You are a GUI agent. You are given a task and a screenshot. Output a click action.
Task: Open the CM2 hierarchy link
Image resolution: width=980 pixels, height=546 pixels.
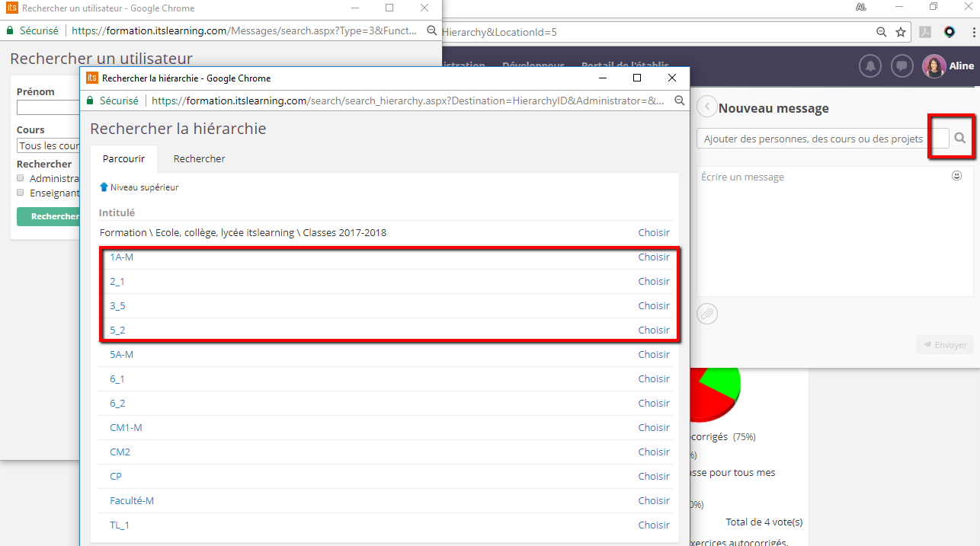[x=120, y=452]
